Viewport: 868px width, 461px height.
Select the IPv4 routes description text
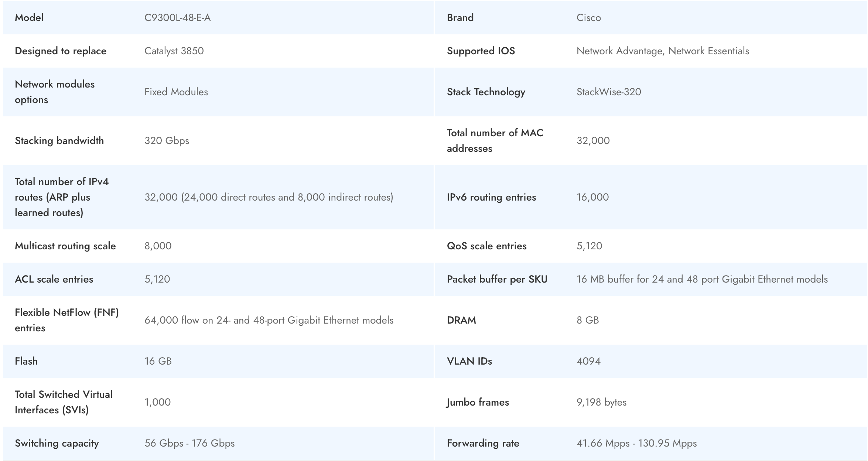point(269,197)
